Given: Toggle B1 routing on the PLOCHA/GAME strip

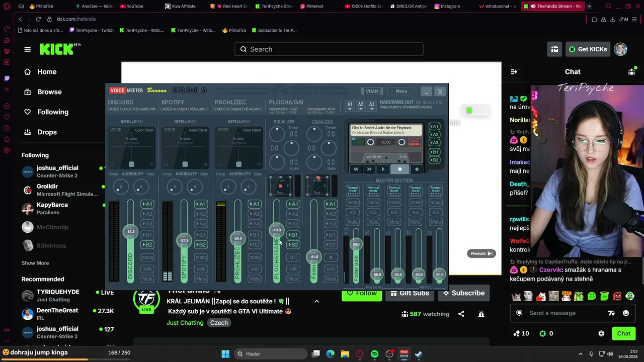Looking at the screenshot, I should coord(293,235).
